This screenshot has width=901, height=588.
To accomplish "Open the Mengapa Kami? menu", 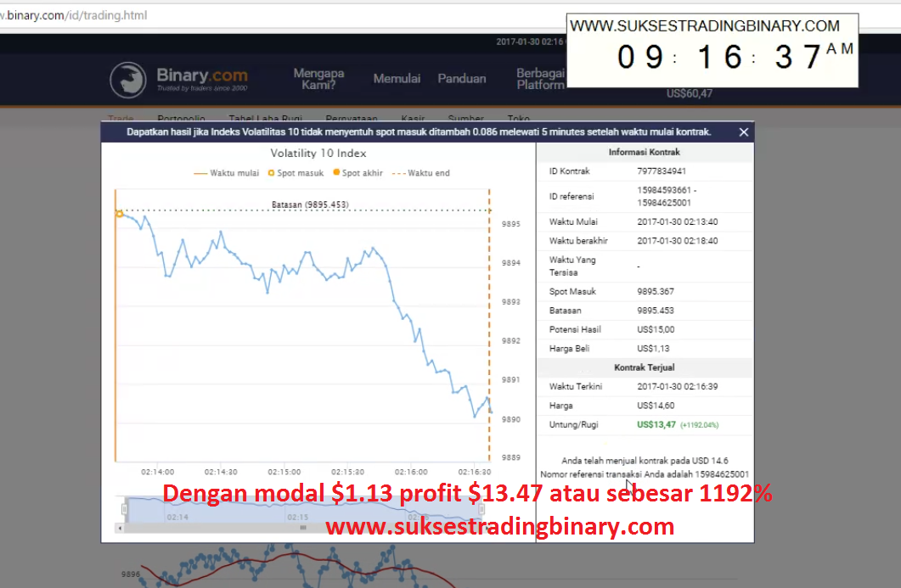I will point(318,79).
